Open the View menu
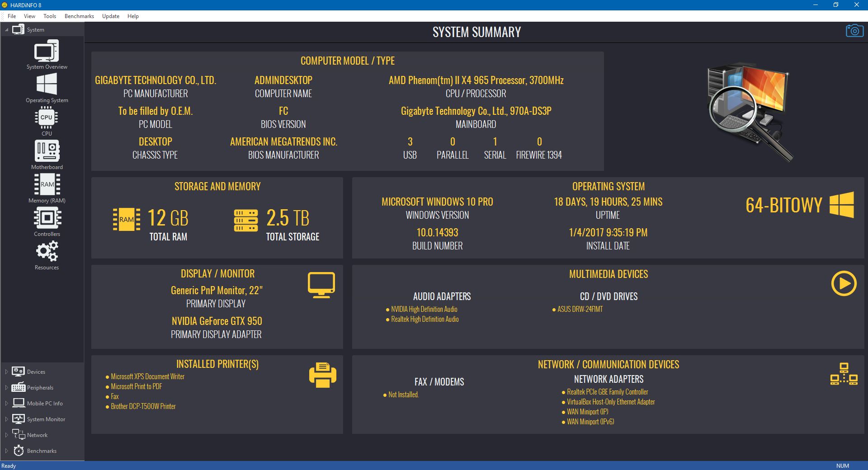The image size is (868, 470). point(29,16)
